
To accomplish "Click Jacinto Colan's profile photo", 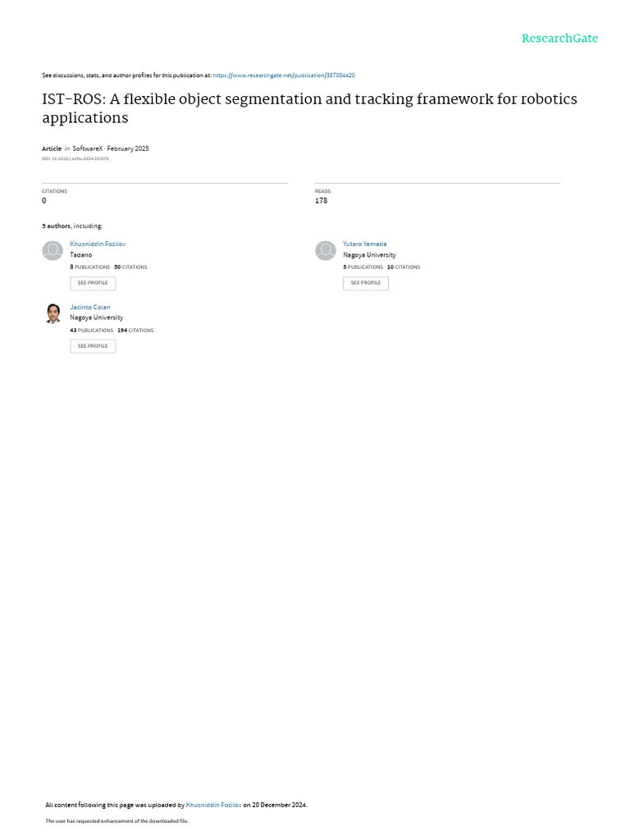I will tap(52, 313).
